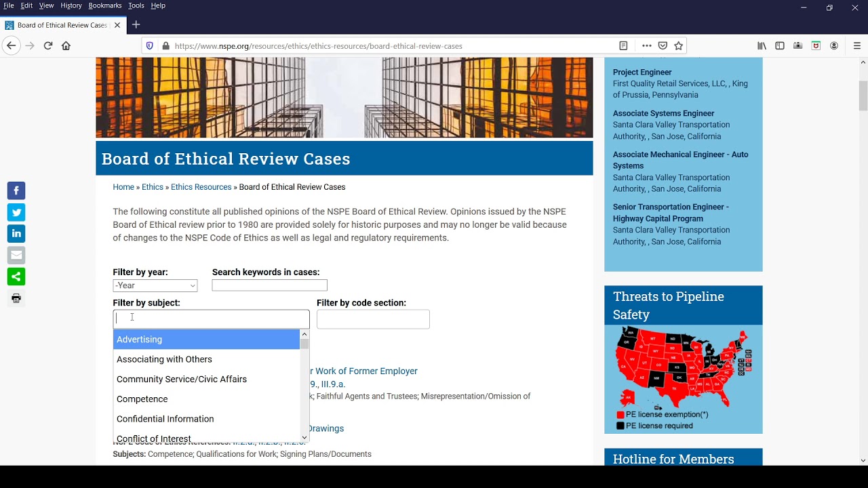Open the Ethics Resources breadcrumb link
The width and height of the screenshot is (868, 488).
point(201,187)
